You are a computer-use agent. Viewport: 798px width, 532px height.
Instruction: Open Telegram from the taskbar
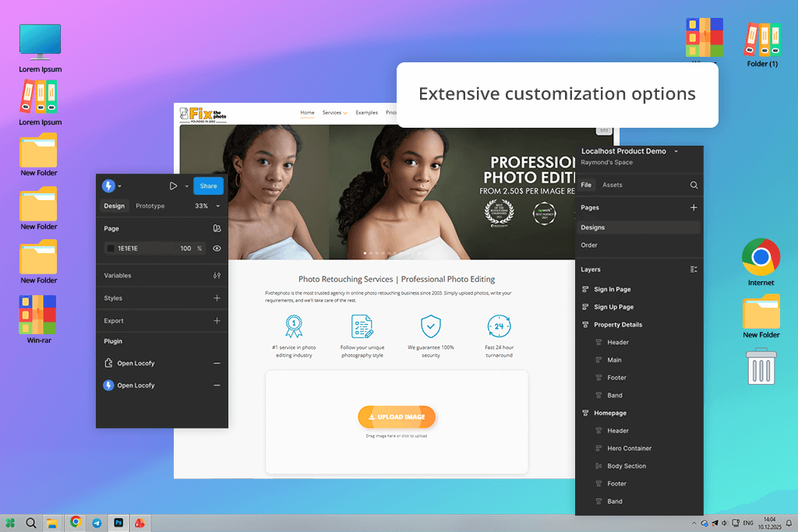pyautogui.click(x=97, y=523)
